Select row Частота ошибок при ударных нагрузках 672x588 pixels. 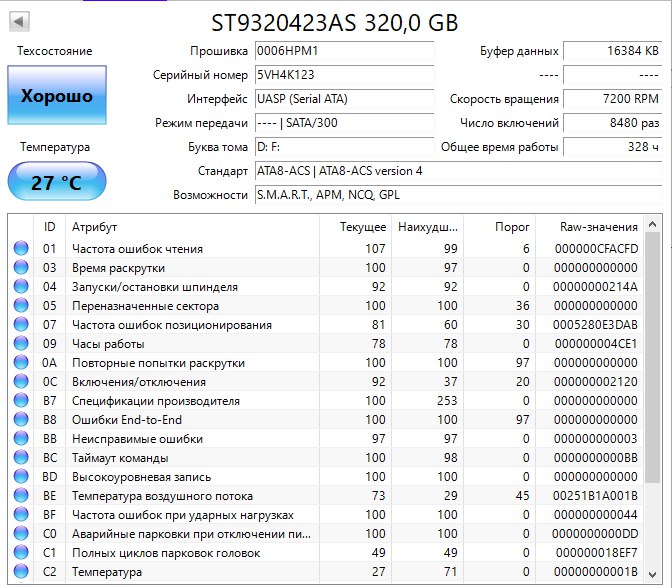point(326,514)
